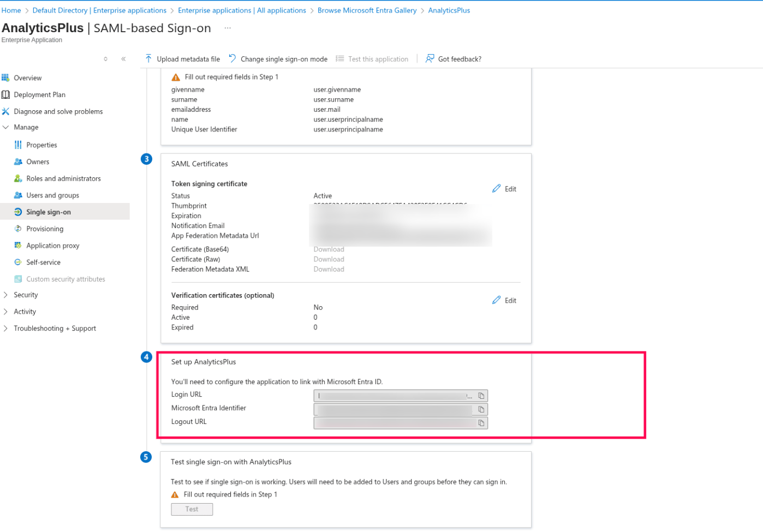The image size is (763, 532).
Task: Click the Change single sign-on mode undo icon
Action: click(233, 58)
